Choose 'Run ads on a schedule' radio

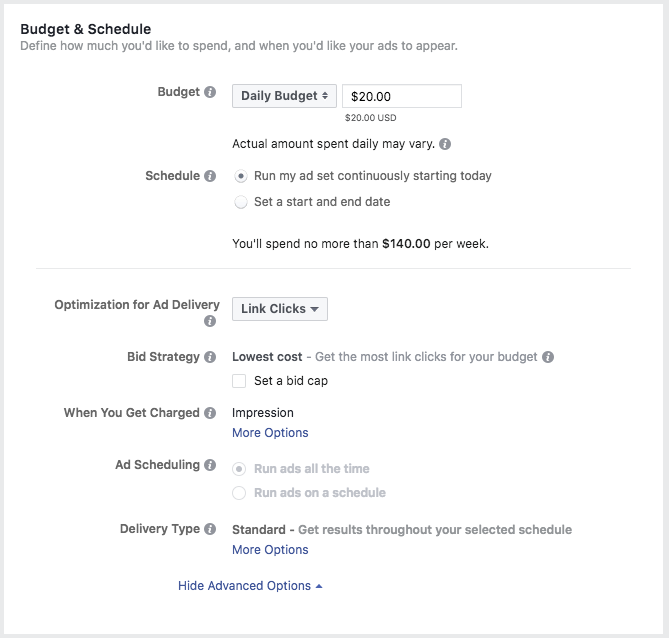(x=239, y=493)
